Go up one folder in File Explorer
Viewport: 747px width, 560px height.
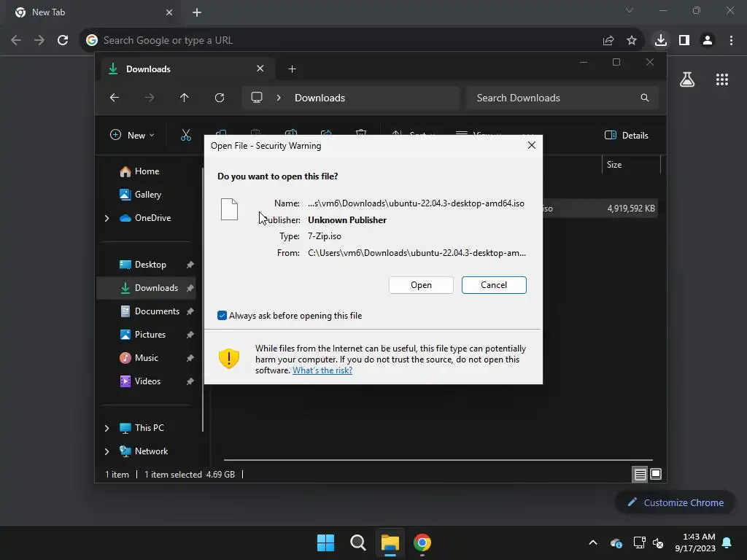(x=185, y=98)
